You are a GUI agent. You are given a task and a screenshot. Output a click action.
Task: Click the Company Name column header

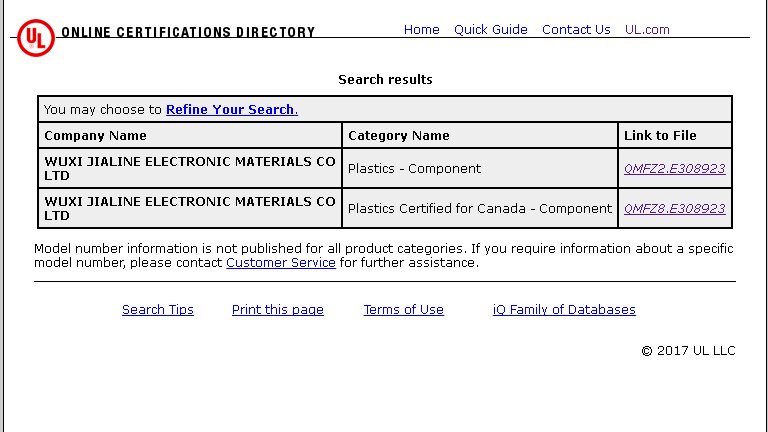[x=96, y=136]
